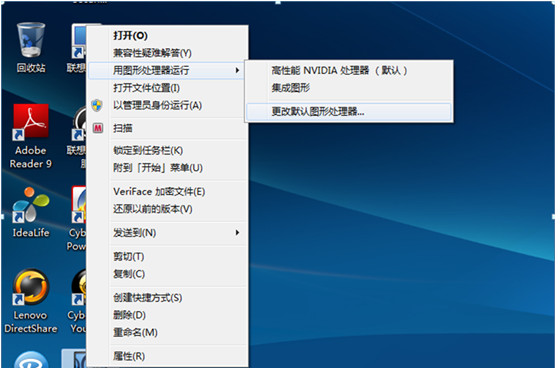This screenshot has height=368, width=560.
Task: Open the Recycle Bin (回收站) desktop icon
Action: 31,46
